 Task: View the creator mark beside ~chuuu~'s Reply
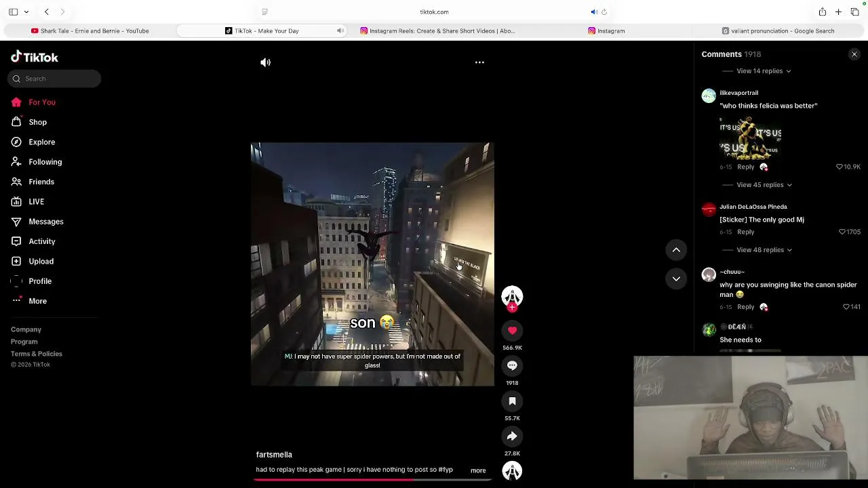point(764,307)
